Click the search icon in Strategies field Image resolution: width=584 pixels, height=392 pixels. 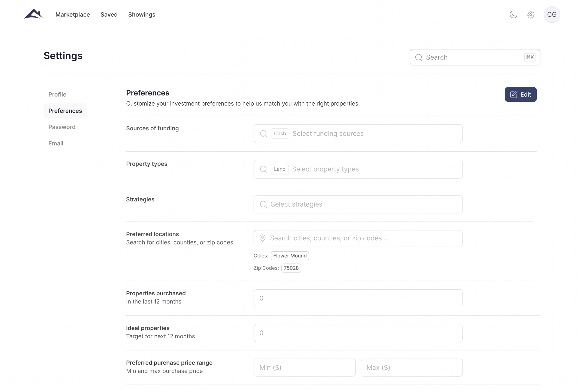[x=263, y=204]
